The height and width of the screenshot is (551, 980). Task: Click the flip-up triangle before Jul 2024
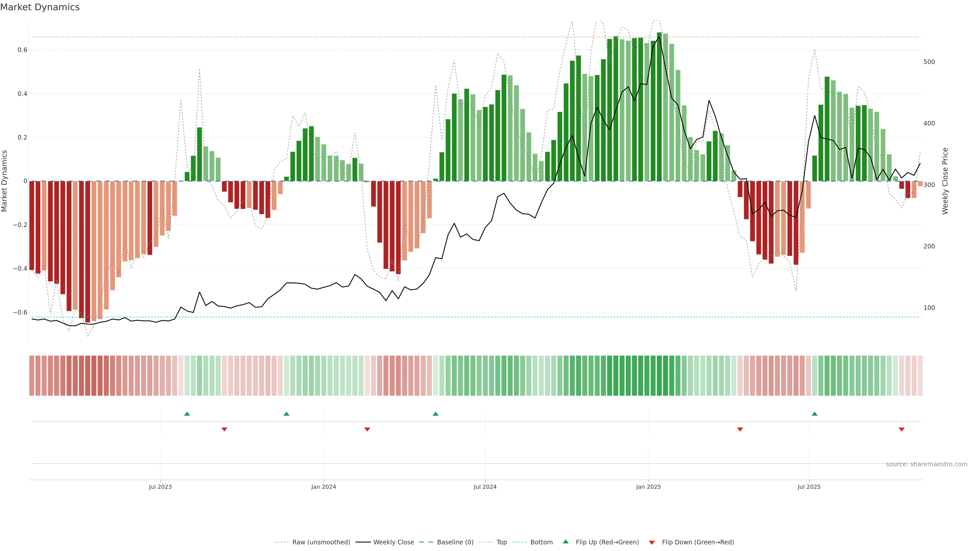tap(436, 414)
